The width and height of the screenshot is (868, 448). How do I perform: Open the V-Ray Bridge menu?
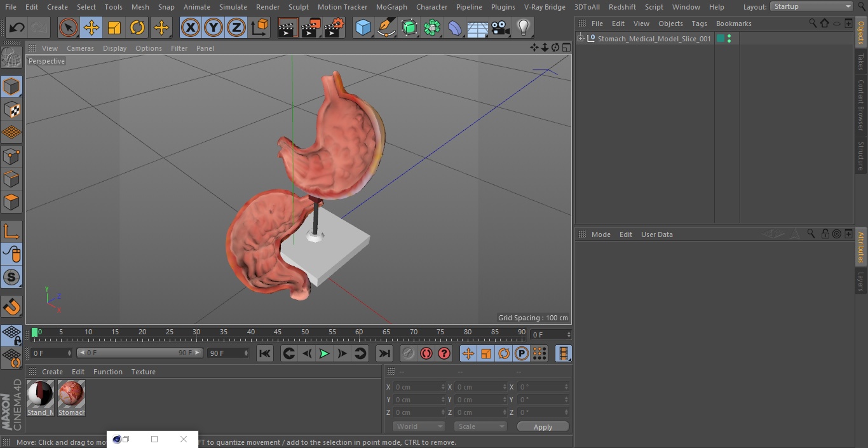pos(545,6)
